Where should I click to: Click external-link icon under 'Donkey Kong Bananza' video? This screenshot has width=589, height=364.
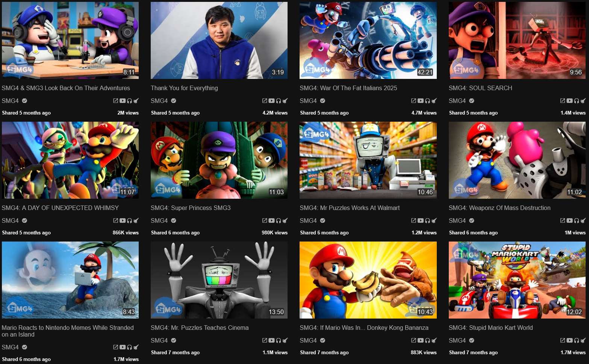coord(414,340)
